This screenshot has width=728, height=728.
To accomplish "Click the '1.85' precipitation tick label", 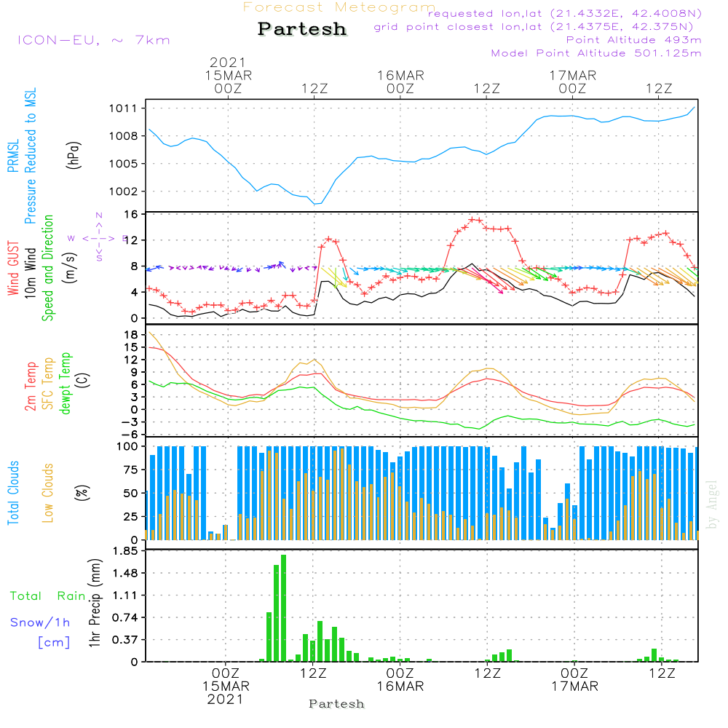I will [x=125, y=551].
